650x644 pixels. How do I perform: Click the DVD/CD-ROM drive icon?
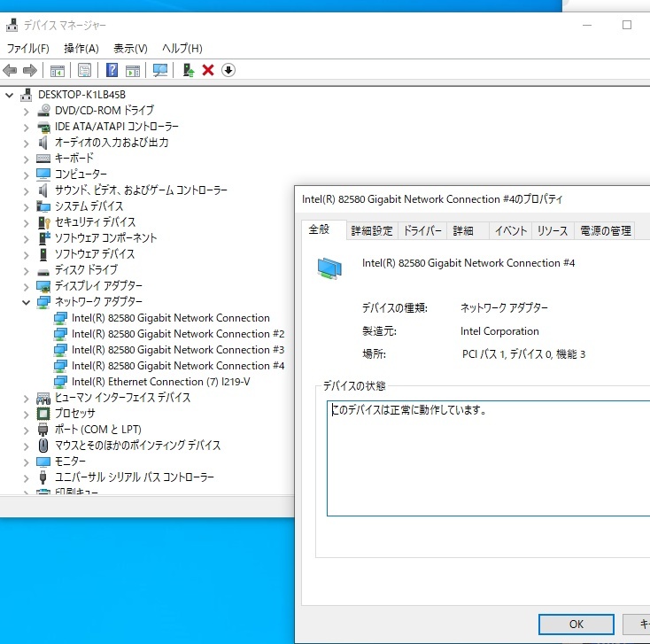(x=43, y=111)
